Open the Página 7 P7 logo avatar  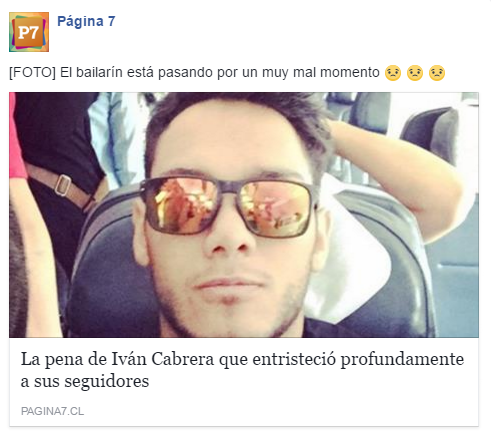click(29, 32)
